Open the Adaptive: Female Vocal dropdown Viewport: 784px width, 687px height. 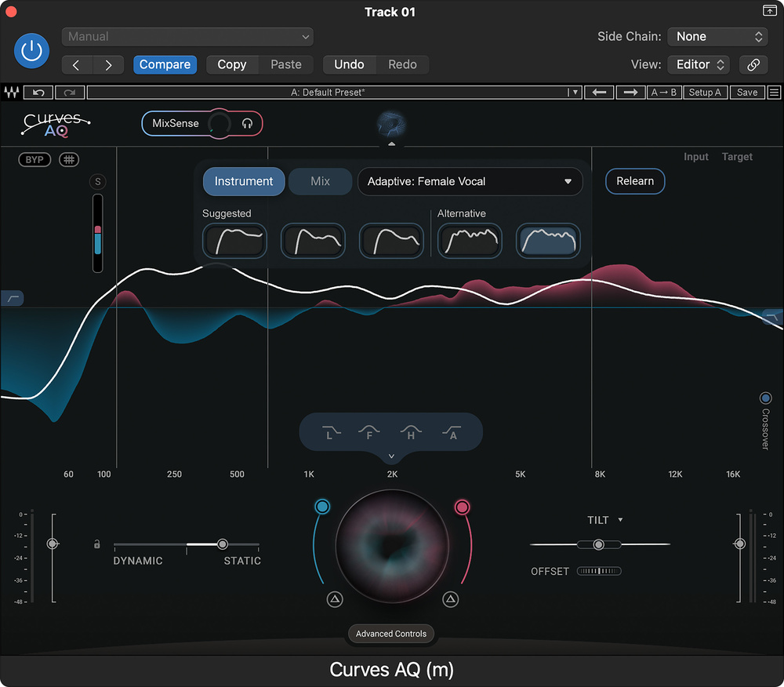point(470,182)
